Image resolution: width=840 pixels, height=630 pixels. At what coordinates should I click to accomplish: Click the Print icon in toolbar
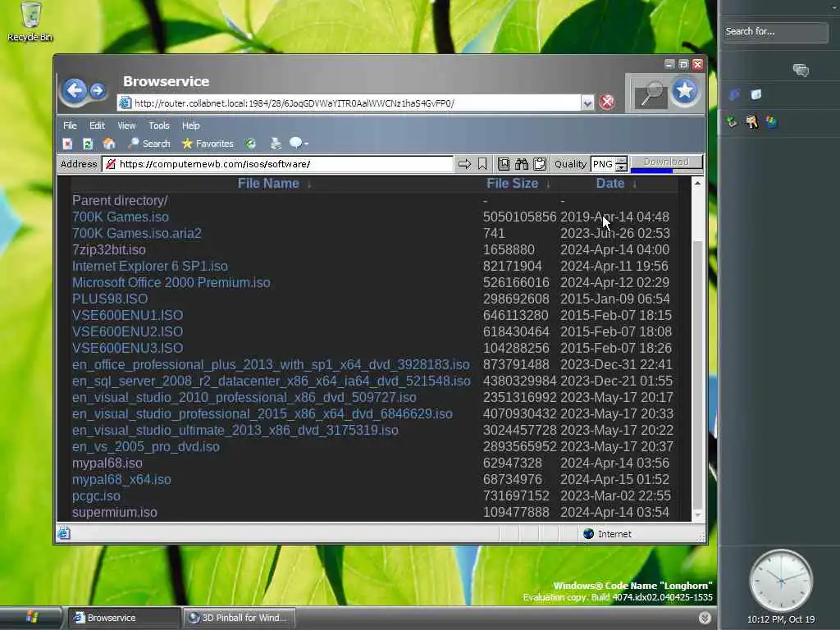click(x=276, y=144)
